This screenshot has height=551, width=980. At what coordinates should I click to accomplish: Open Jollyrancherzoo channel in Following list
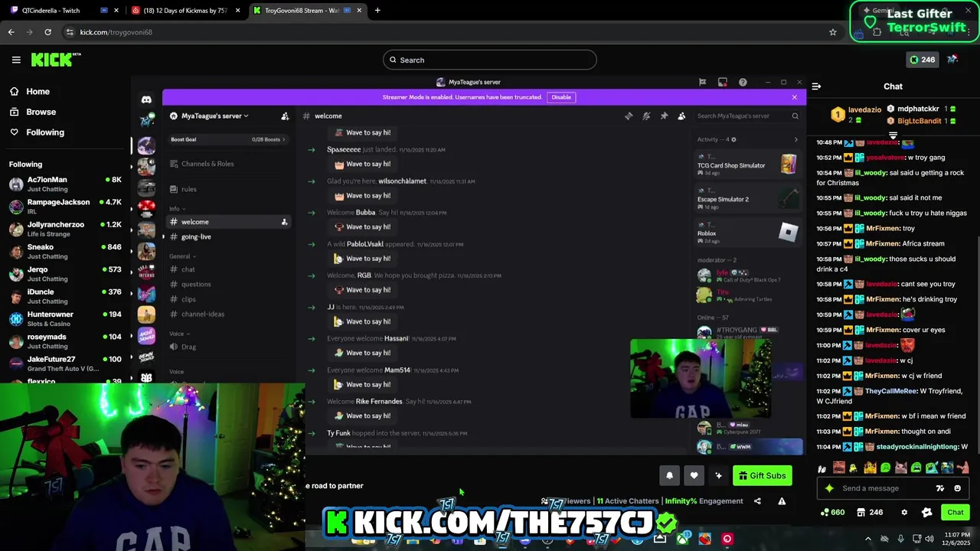click(64, 229)
